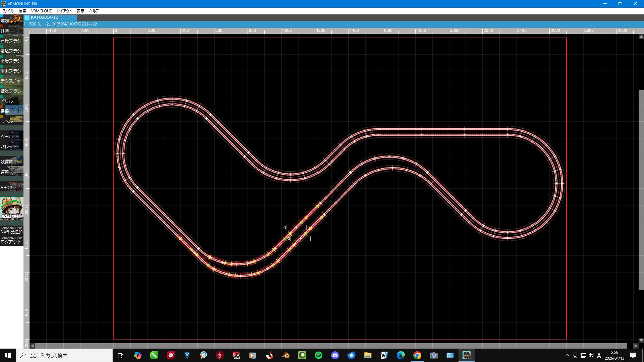Choose the ラベル label tool

pyautogui.click(x=12, y=121)
